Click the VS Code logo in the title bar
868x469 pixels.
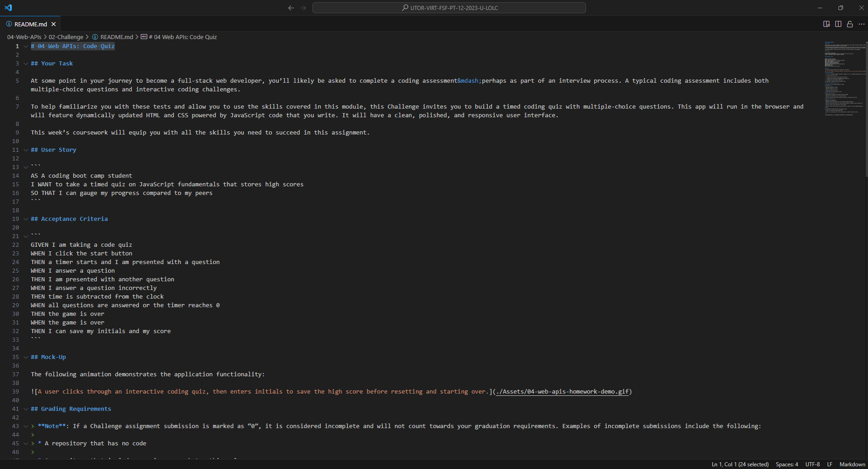8,7
